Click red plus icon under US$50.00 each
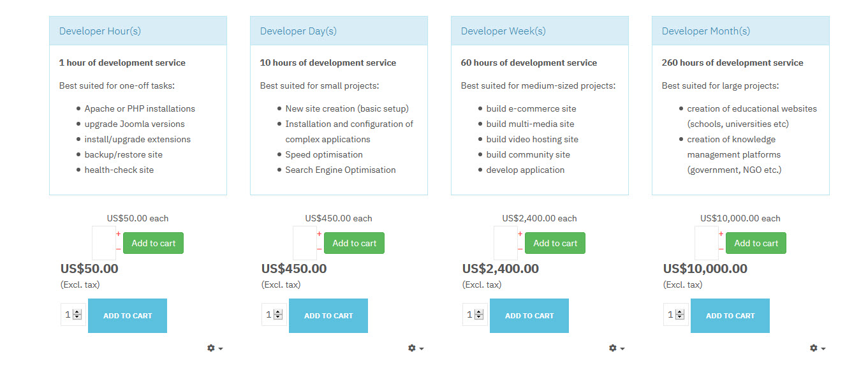This screenshot has width=868, height=384. click(x=118, y=234)
